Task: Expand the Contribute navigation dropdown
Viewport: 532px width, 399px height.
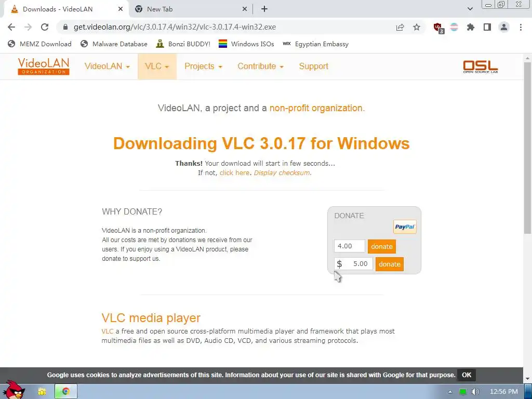Action: [x=260, y=66]
